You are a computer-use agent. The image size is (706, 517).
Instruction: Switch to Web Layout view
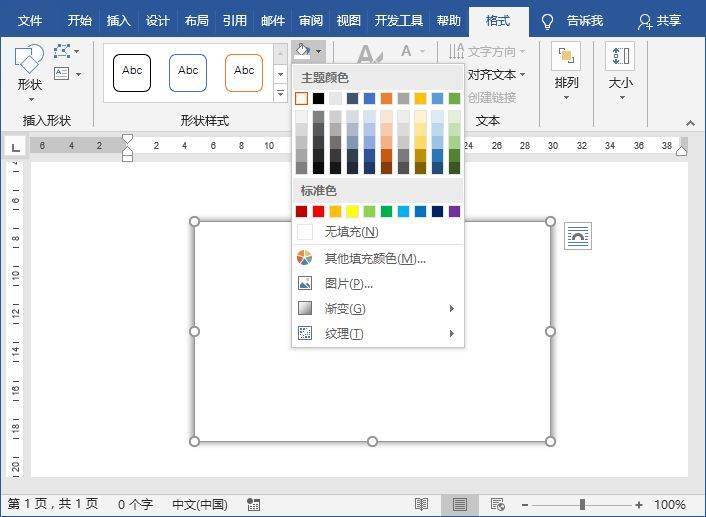point(498,504)
